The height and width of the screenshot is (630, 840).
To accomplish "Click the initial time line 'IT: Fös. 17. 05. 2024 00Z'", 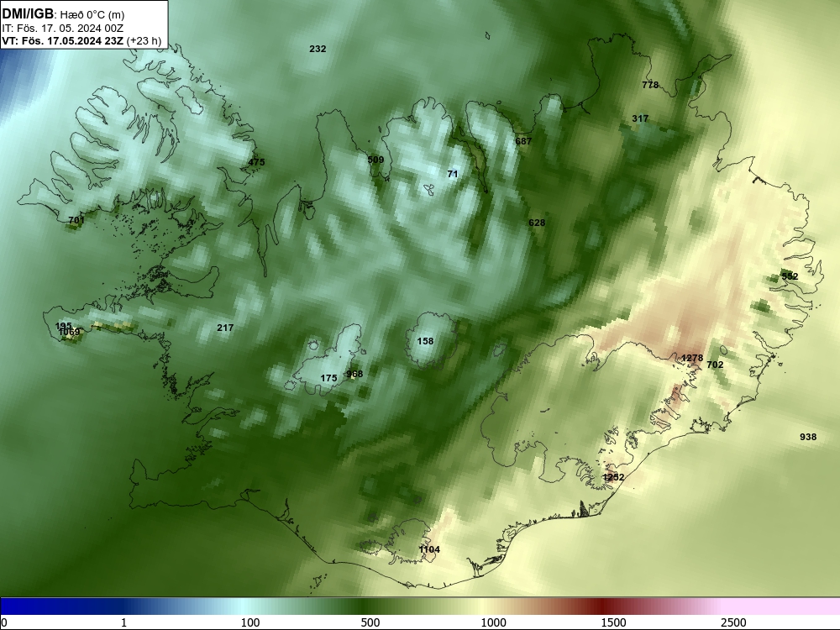I will coord(62,29).
